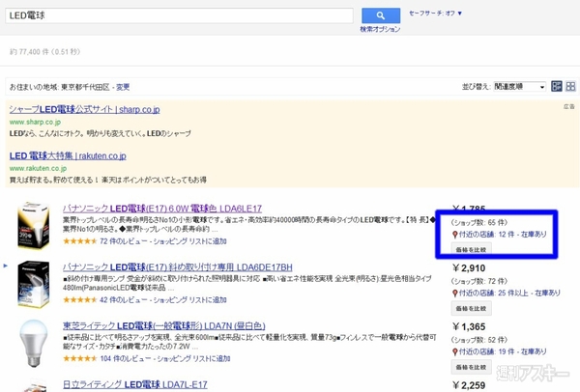
Task: Click star rating with 72 reviews
Action: click(x=79, y=241)
